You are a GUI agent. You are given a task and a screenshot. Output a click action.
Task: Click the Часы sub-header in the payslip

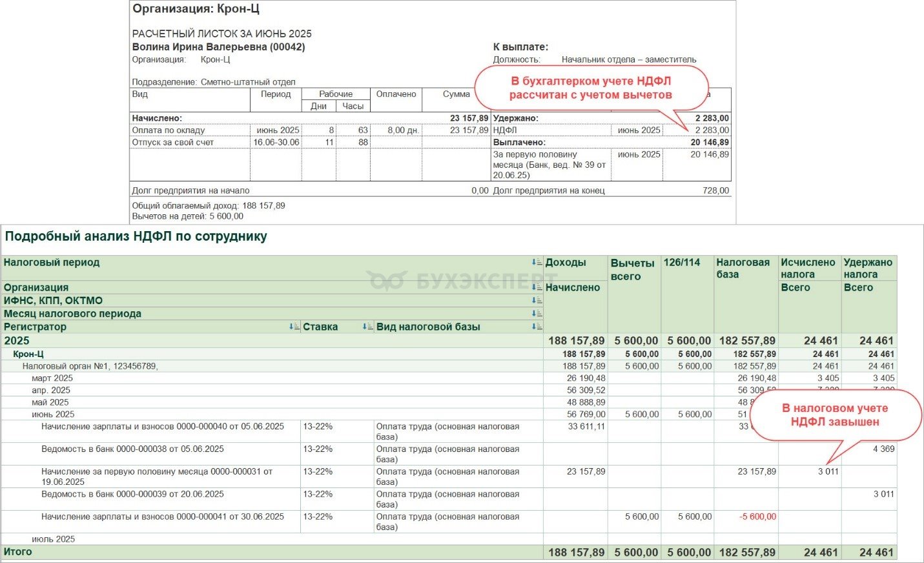point(353,106)
